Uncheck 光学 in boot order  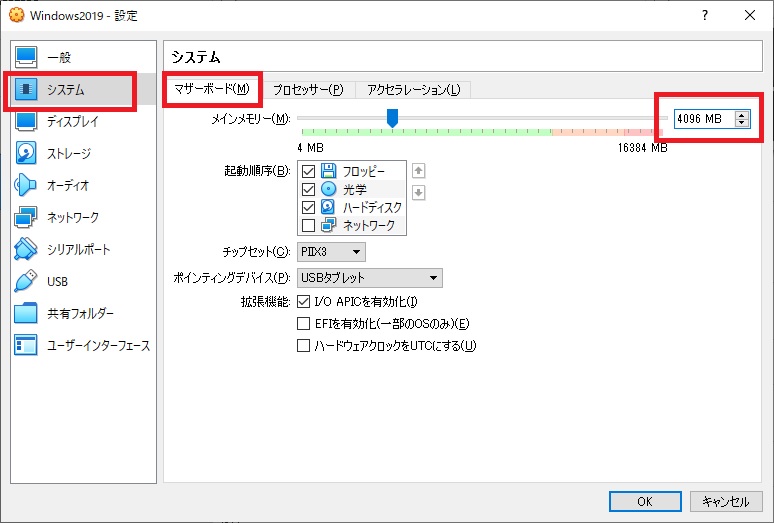pos(309,189)
